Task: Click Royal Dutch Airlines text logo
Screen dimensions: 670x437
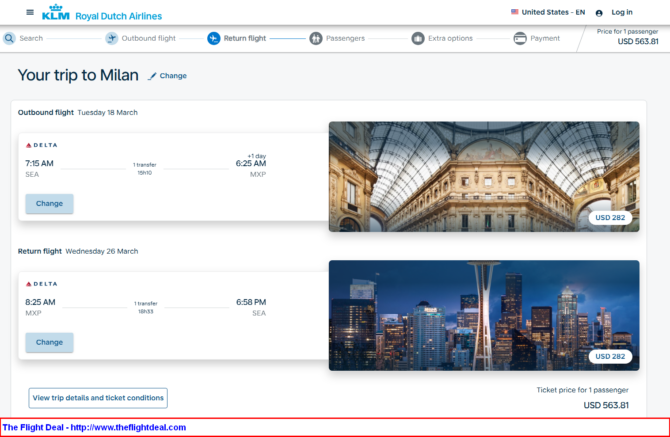Action: click(118, 16)
